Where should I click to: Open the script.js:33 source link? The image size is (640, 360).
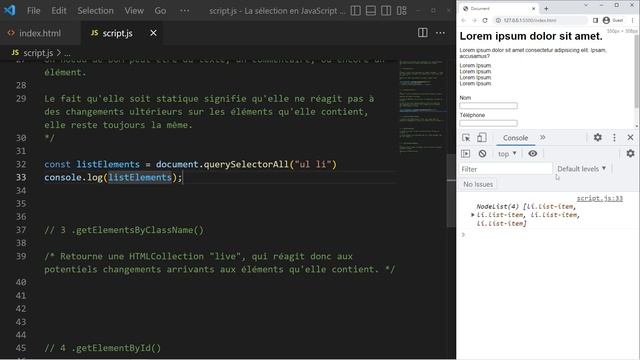pyautogui.click(x=600, y=199)
